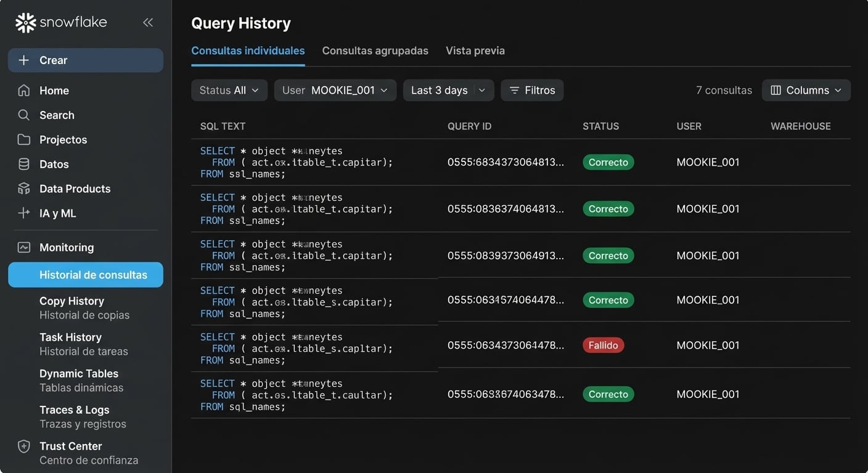Image resolution: width=868 pixels, height=473 pixels.
Task: Click the Datos database icon
Action: [24, 164]
